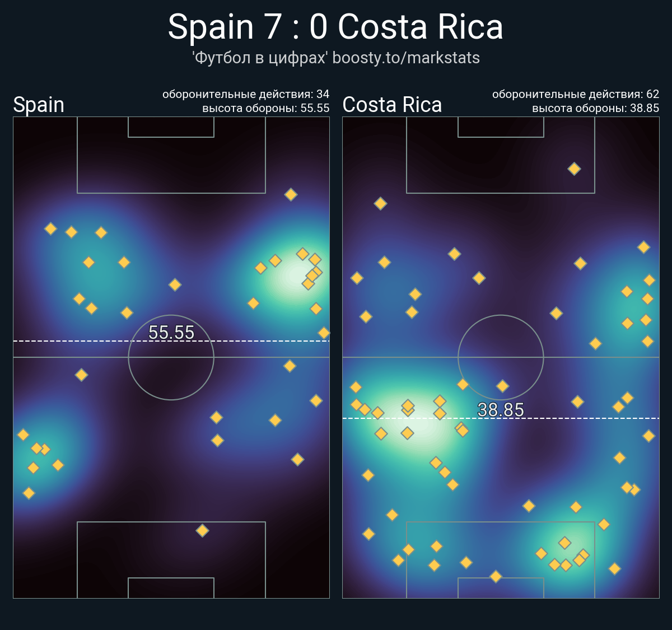This screenshot has width=672, height=630.
Task: Click Costa Rica's 'высота обороны: 38.85' text
Action: click(x=595, y=108)
